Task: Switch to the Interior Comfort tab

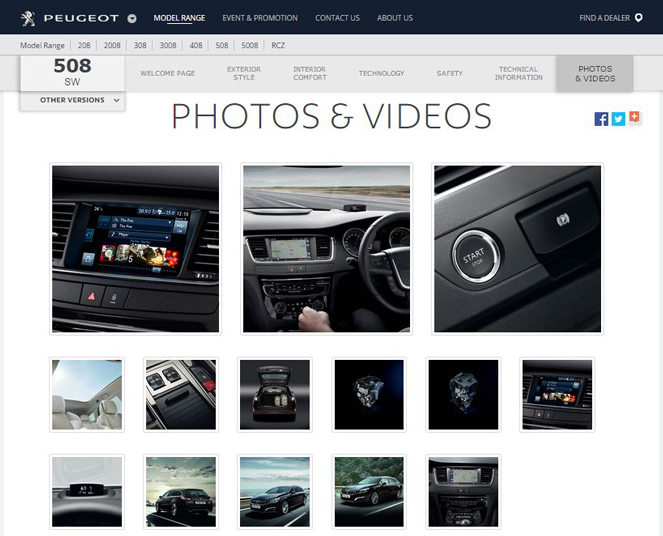Action: pyautogui.click(x=310, y=73)
